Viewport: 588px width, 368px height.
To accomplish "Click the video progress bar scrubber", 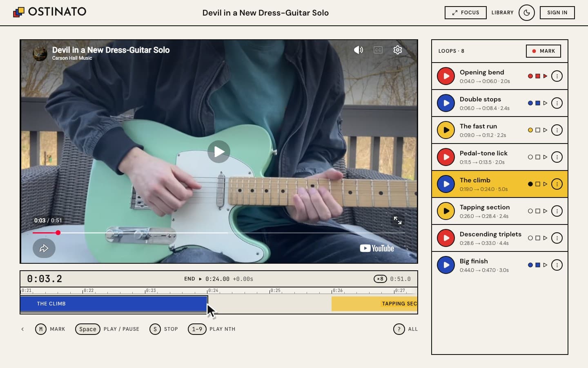I will 58,233.
